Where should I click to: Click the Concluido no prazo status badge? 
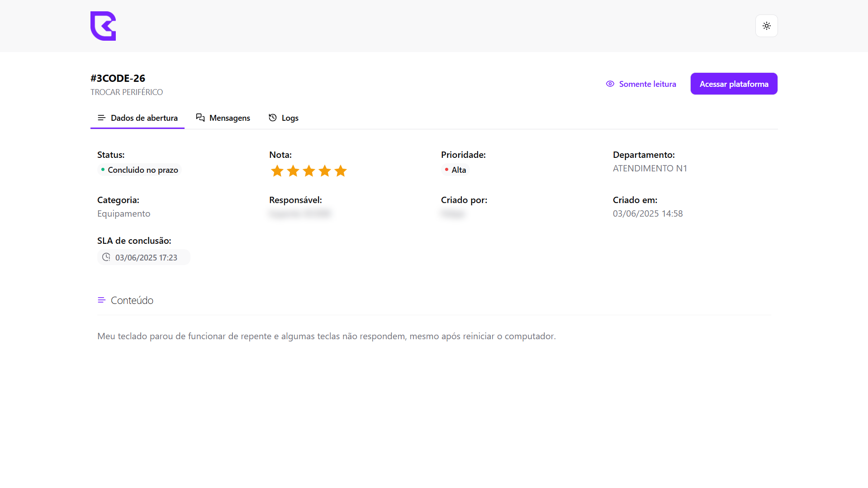139,170
